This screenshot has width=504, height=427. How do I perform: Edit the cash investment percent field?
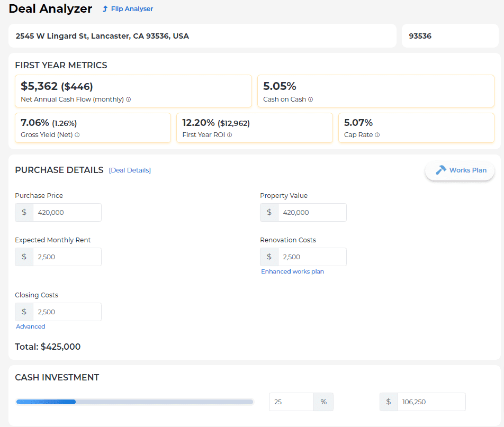(x=291, y=402)
